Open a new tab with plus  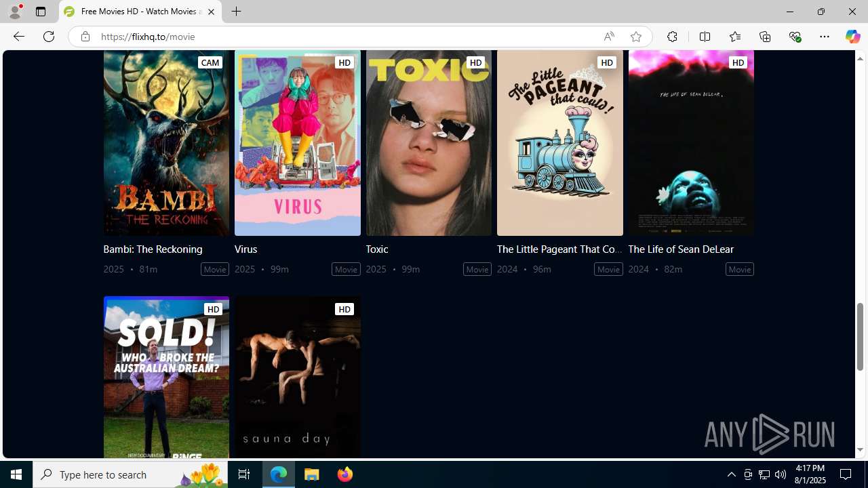pos(236,12)
